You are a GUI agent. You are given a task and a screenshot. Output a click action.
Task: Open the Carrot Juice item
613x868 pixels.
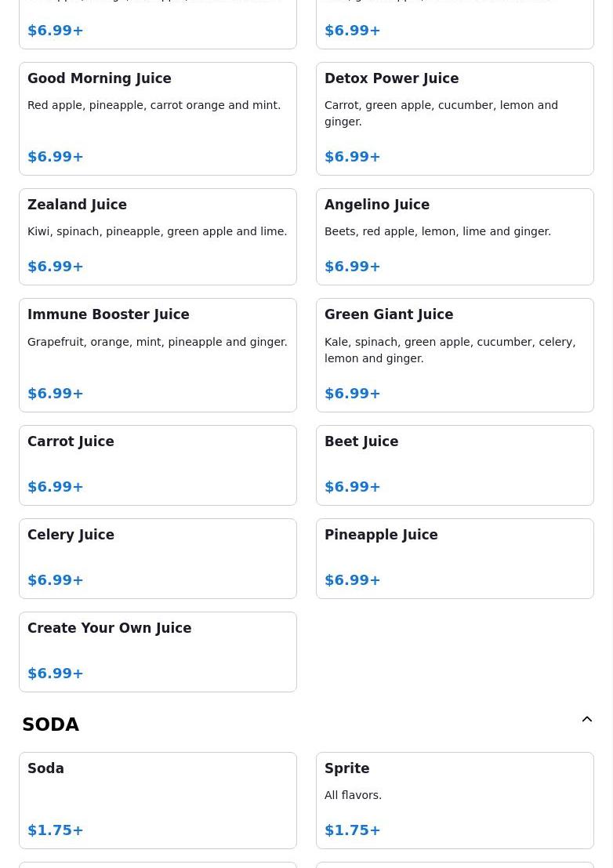coord(158,465)
